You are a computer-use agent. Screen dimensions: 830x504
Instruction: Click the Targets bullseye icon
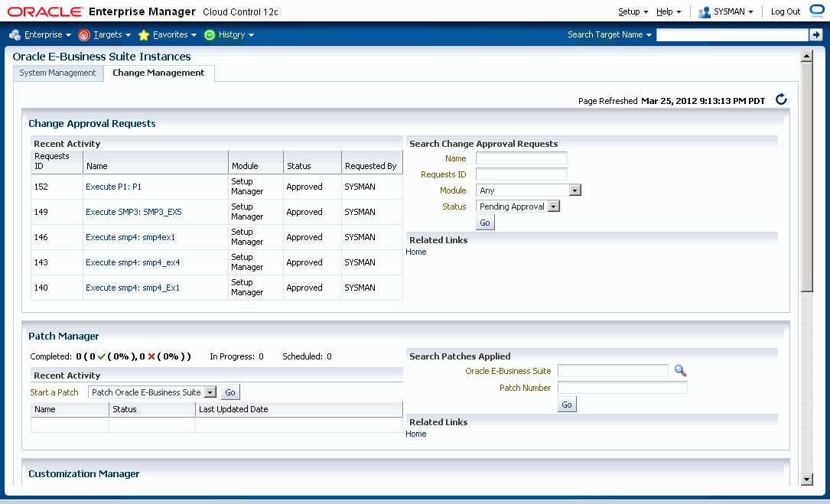coord(83,35)
